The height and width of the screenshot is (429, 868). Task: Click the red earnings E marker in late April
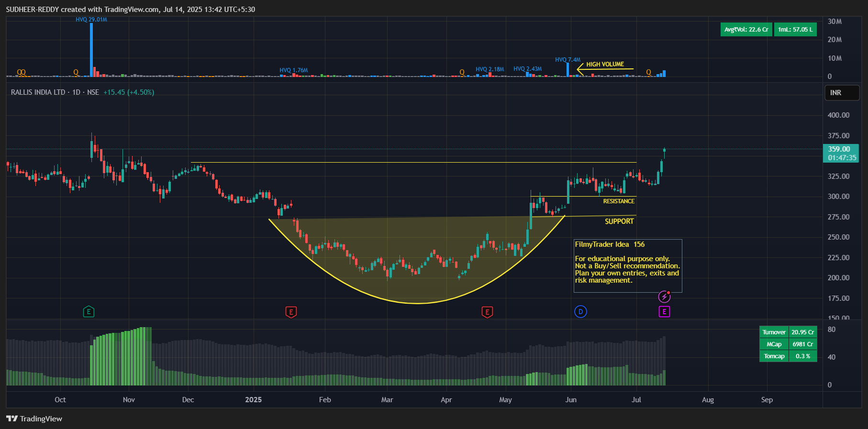487,312
